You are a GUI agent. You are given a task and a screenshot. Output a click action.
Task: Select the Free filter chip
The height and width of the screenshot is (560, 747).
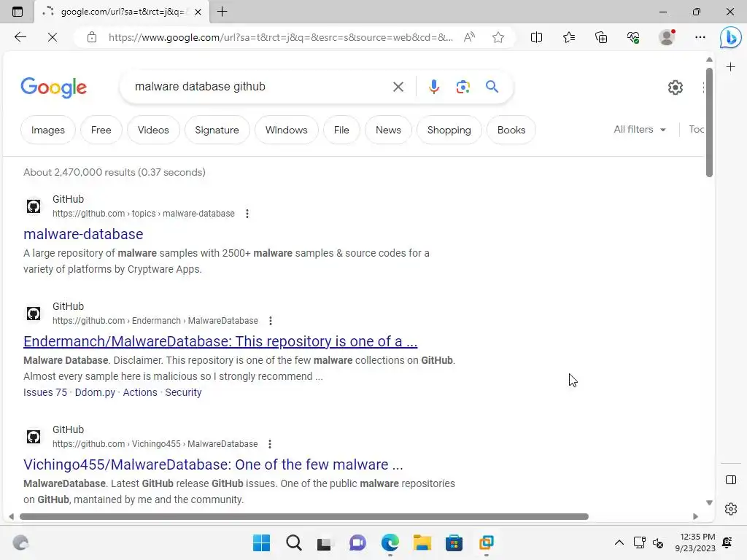(101, 130)
